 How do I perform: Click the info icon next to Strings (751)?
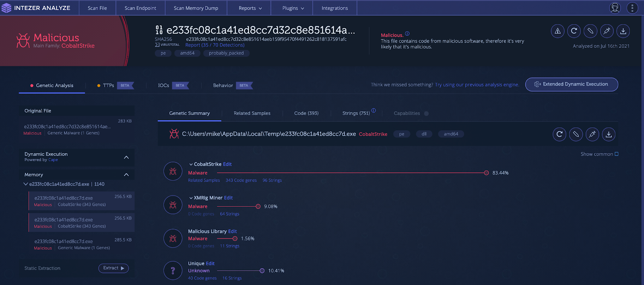[374, 111]
